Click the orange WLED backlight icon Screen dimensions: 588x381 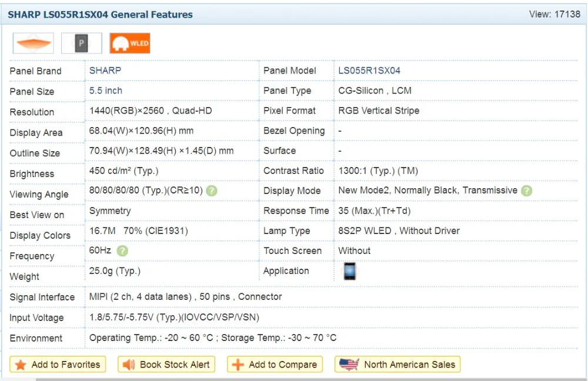(130, 43)
